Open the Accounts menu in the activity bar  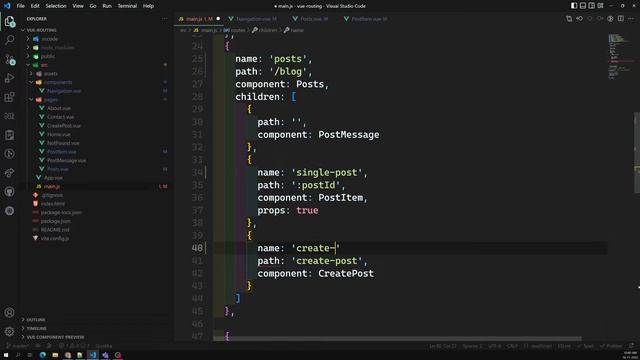[9, 313]
